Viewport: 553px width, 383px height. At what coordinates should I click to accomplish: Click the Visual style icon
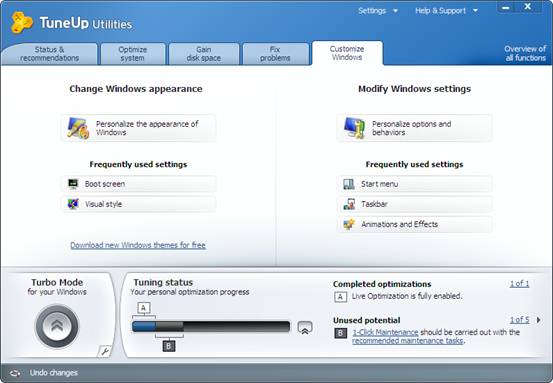click(x=73, y=204)
